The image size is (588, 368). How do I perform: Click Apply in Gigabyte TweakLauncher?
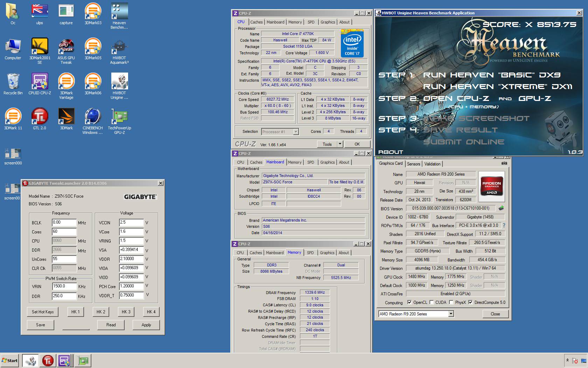pyautogui.click(x=146, y=325)
